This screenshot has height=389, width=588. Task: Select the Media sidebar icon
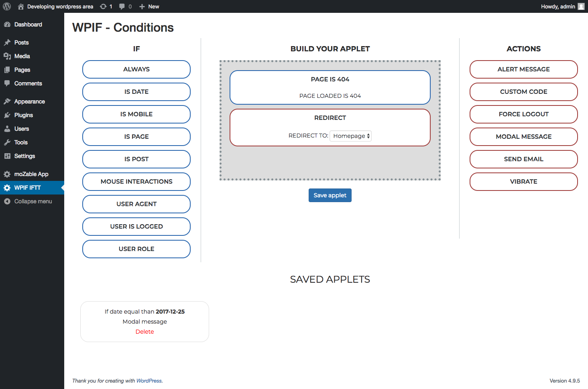(8, 56)
